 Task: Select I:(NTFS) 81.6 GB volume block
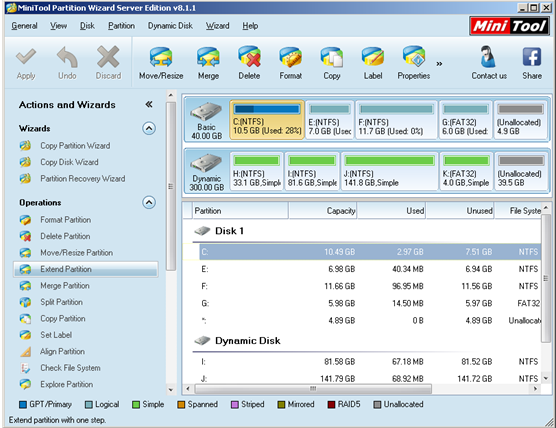[x=312, y=171]
